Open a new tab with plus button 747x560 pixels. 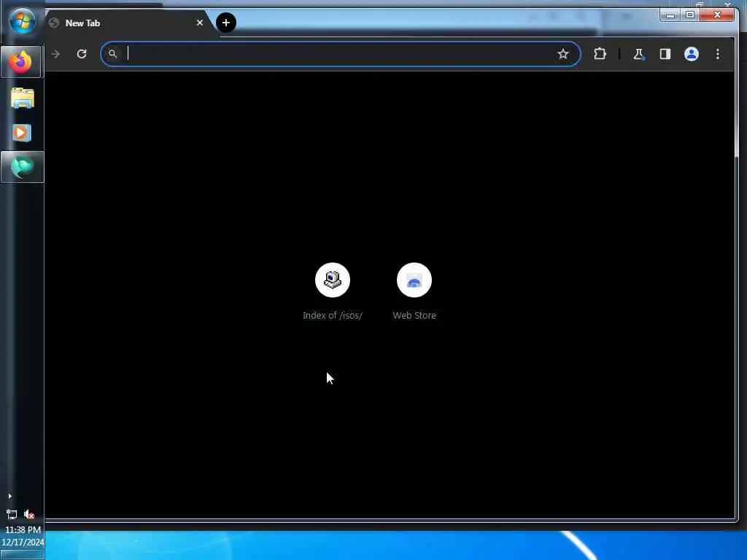coord(226,23)
